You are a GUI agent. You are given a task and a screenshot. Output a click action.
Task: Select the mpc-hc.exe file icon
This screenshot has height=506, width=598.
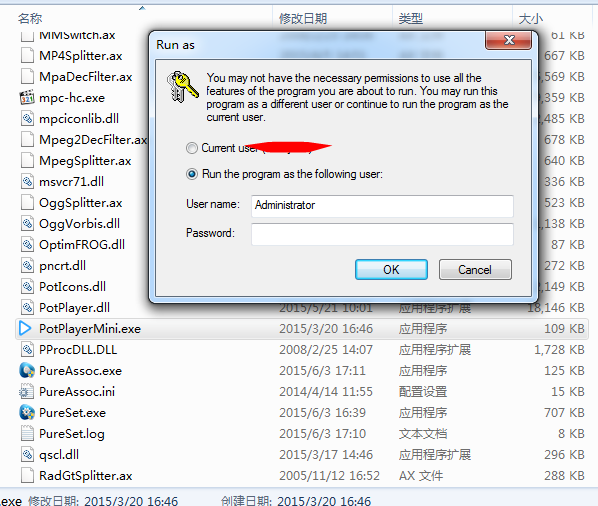tap(27, 98)
